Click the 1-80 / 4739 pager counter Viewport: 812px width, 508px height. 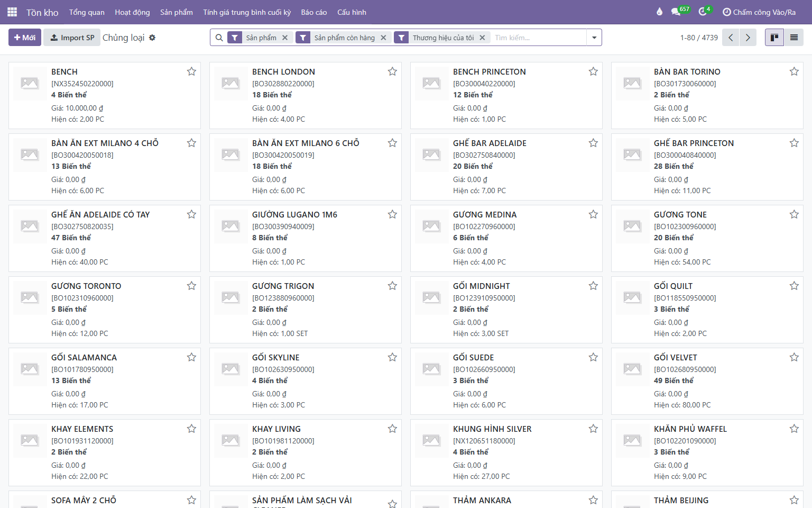(x=699, y=38)
